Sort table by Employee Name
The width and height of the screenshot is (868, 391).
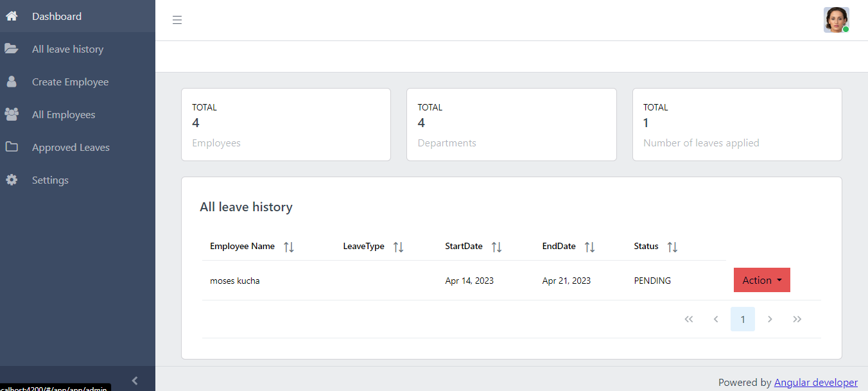289,247
